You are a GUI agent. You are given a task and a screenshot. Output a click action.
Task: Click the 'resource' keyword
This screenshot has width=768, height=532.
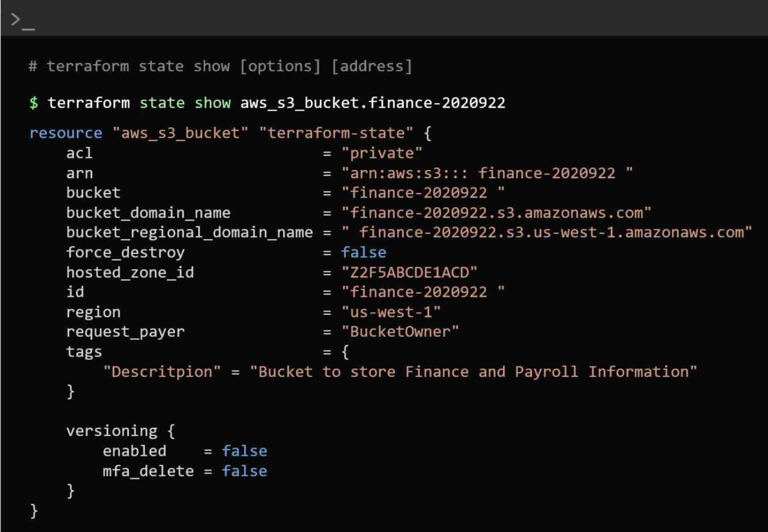pyautogui.click(x=66, y=133)
